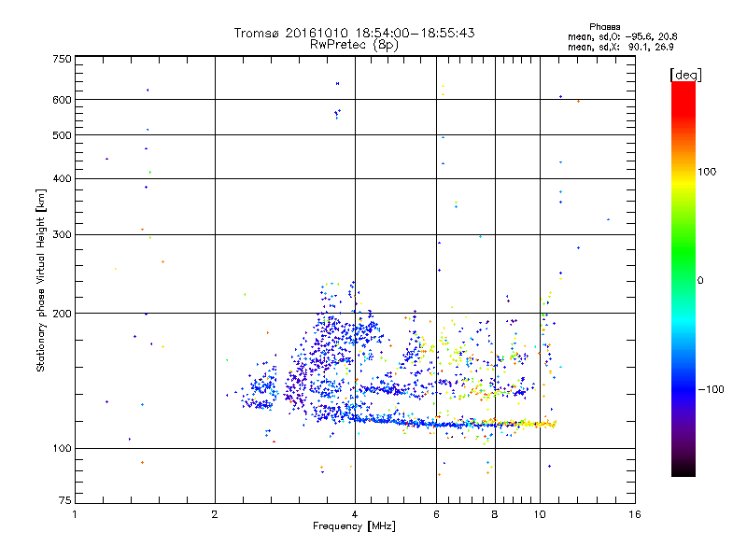Screen dimensions: 747x560
Task: Click the x-axis tick label '1'
Action: tap(75, 514)
